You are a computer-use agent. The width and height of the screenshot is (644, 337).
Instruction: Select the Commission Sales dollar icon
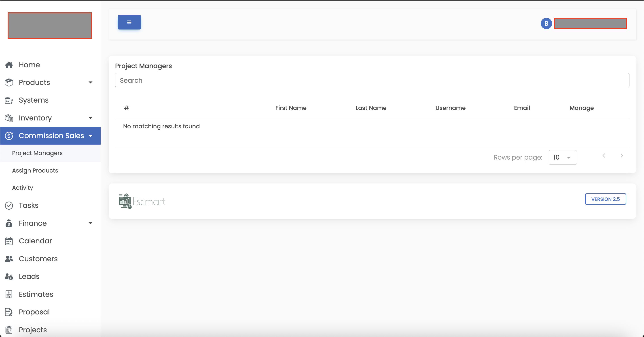9,136
